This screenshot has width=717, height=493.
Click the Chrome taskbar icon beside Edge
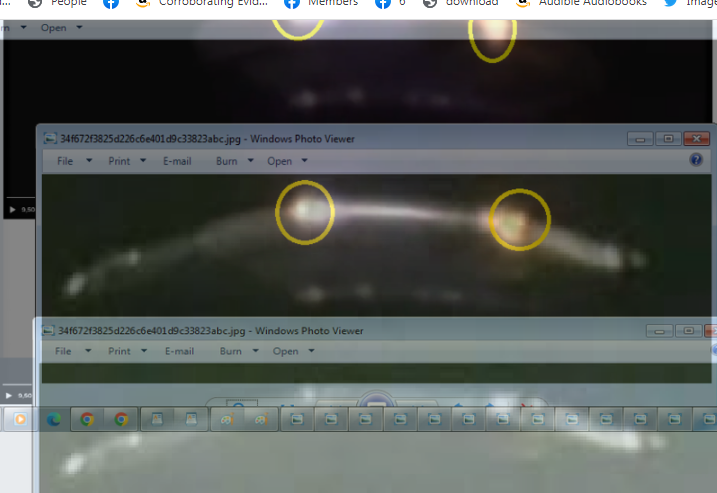pos(88,420)
